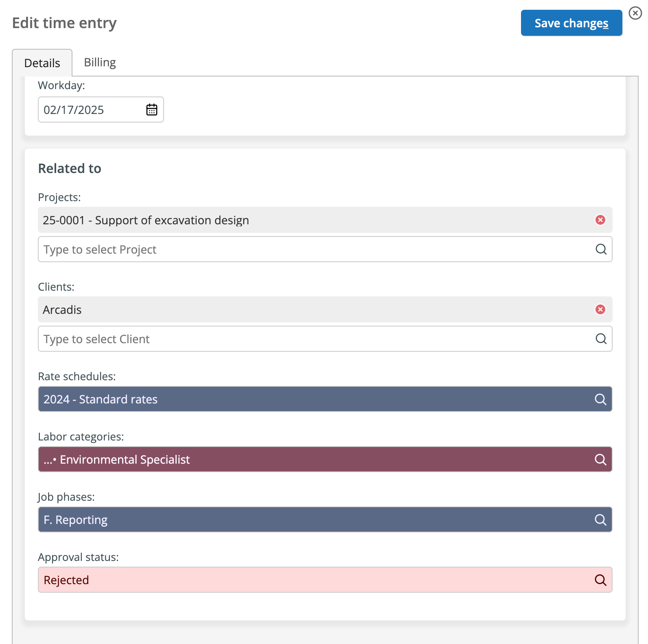
Task: Click search icon in Labor categories field
Action: click(600, 459)
